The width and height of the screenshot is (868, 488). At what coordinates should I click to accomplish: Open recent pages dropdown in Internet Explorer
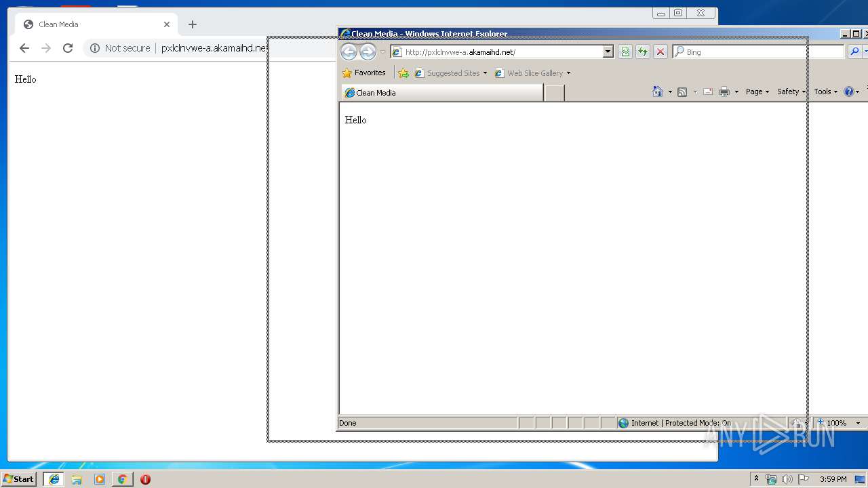382,52
